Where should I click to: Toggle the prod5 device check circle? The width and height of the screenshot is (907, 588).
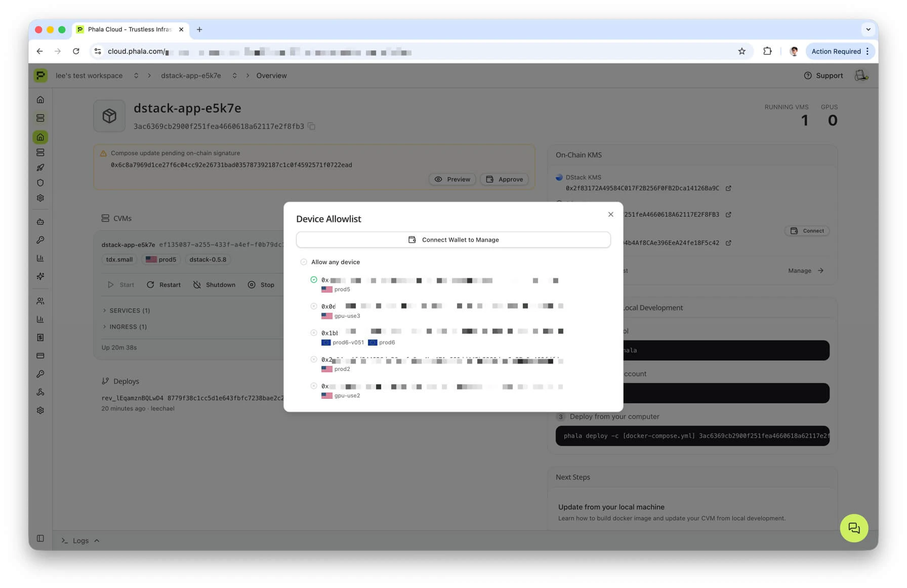[314, 280]
